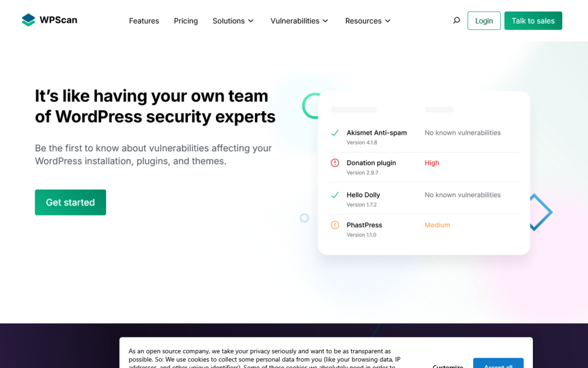This screenshot has width=588, height=368.
Task: Click the Talk to sales button
Action: click(533, 21)
